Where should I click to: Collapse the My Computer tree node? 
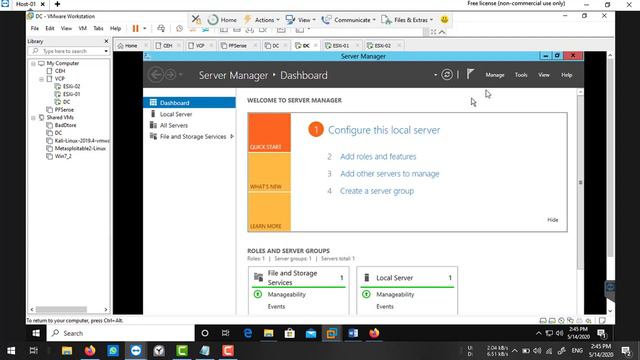[x=33, y=64]
